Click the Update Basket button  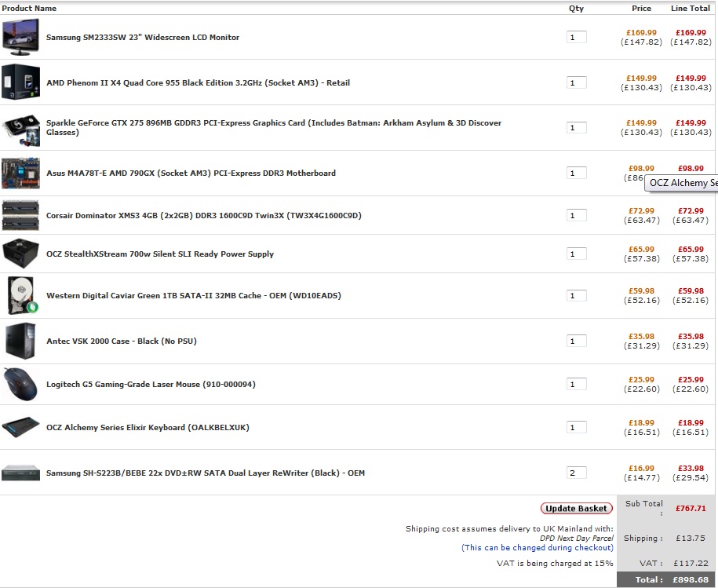577,509
